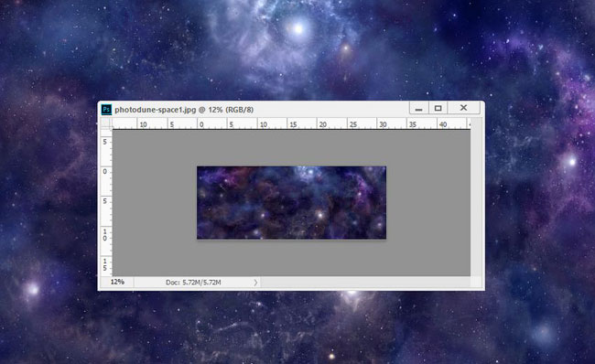
Task: Click the vertical scrollbar of document window
Action: click(476, 197)
